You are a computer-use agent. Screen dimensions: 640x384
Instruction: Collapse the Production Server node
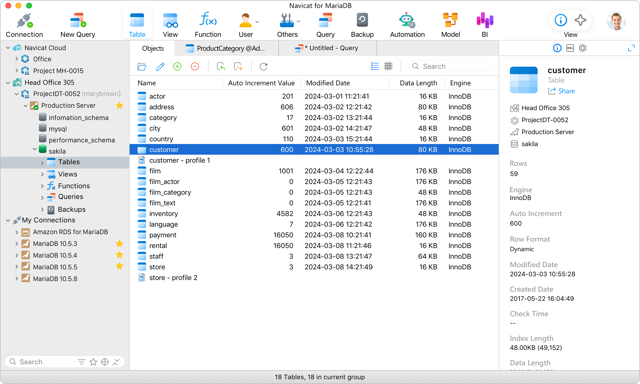click(x=25, y=106)
